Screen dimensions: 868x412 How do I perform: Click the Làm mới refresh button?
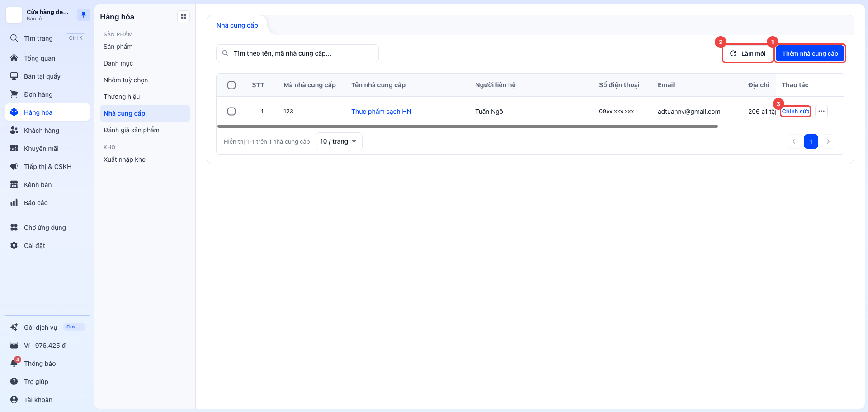pyautogui.click(x=748, y=53)
